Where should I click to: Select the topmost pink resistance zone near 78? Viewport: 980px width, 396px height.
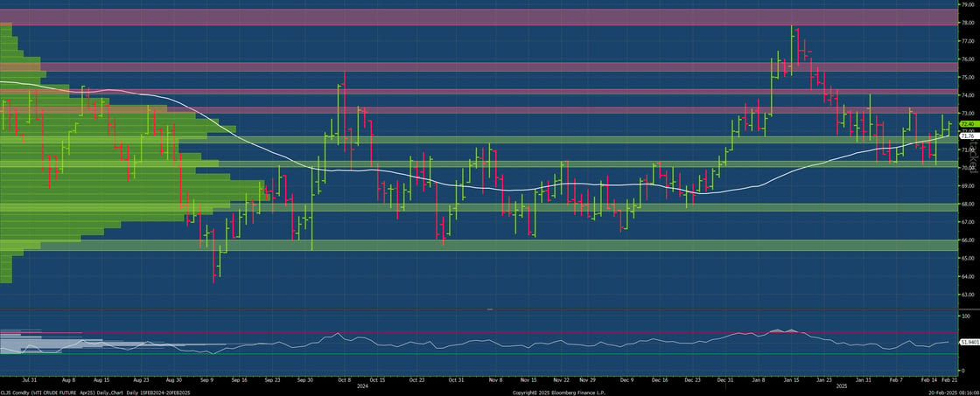pyautogui.click(x=479, y=17)
